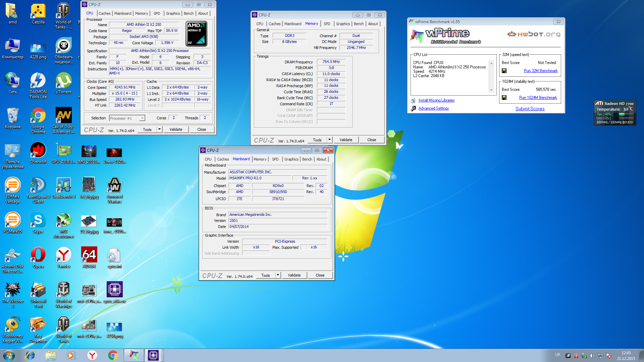Open the Catzilla desktop shortcut
Screen dimensions: 644x362
pos(38,14)
